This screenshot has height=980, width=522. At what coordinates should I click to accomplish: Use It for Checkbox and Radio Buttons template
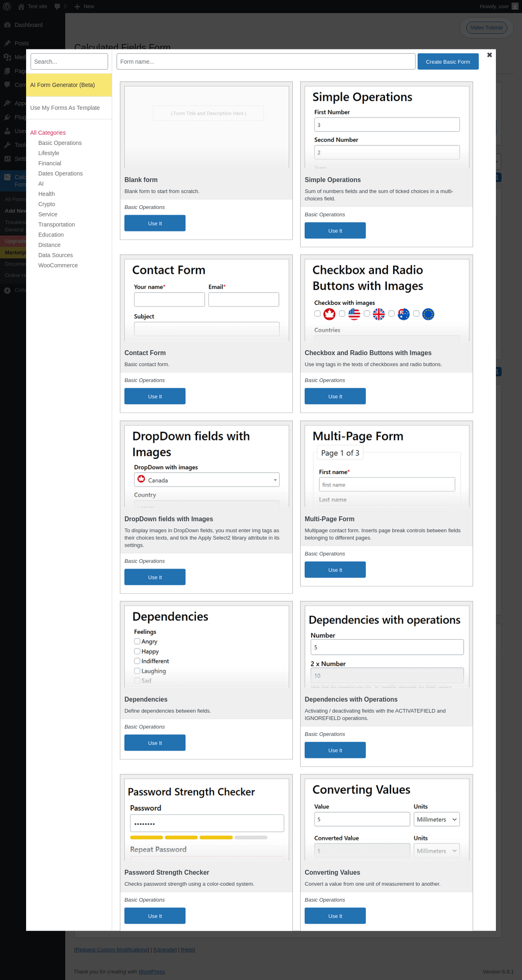tap(335, 396)
